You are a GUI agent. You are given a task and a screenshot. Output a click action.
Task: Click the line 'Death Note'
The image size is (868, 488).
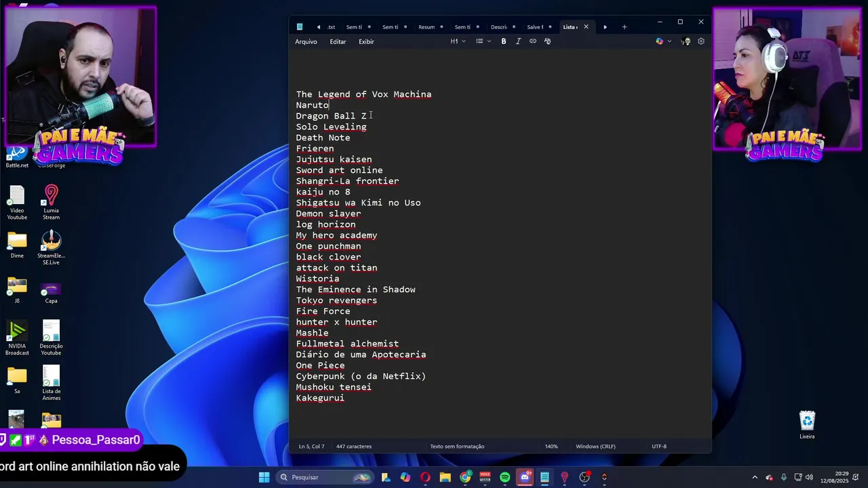pos(323,138)
